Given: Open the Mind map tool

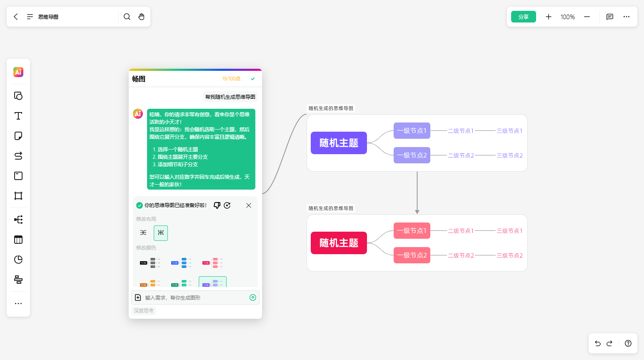Looking at the screenshot, I should [x=18, y=220].
